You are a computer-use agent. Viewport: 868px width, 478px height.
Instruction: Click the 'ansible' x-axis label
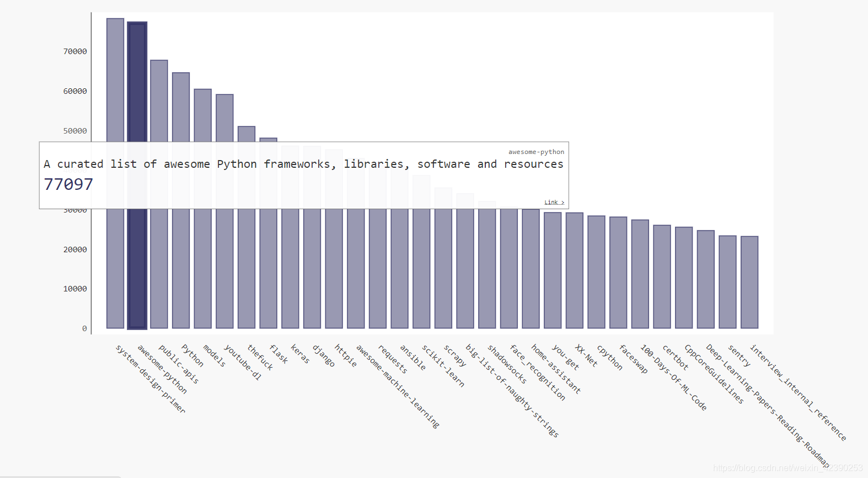coord(412,357)
